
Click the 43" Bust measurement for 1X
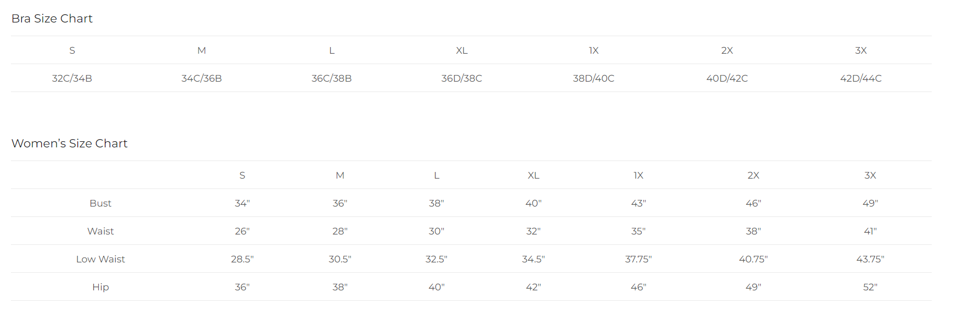638,203
